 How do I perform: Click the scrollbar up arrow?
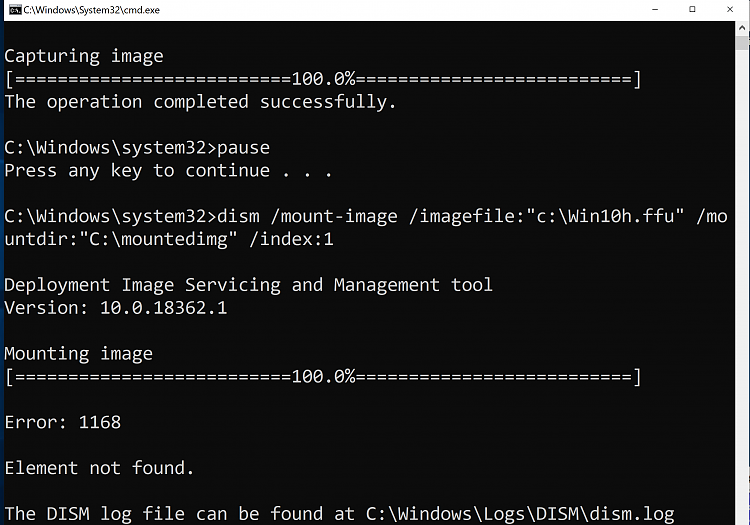pos(742,28)
